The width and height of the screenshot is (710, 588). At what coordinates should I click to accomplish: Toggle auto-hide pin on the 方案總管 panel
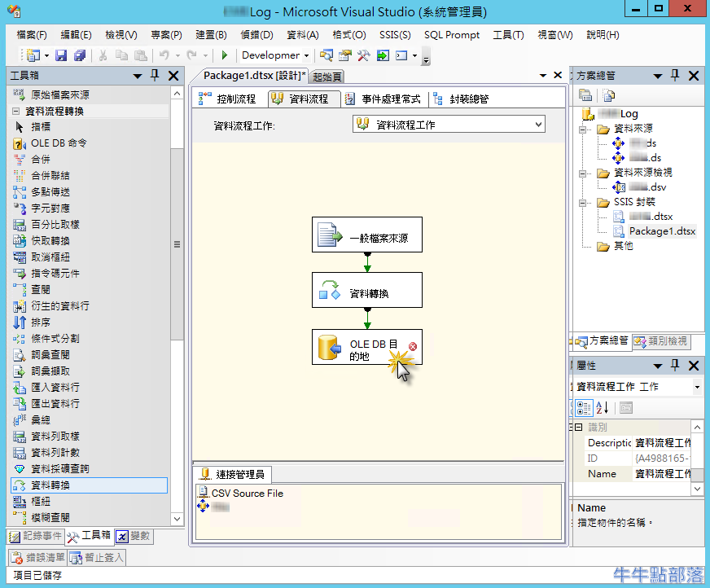tap(674, 76)
